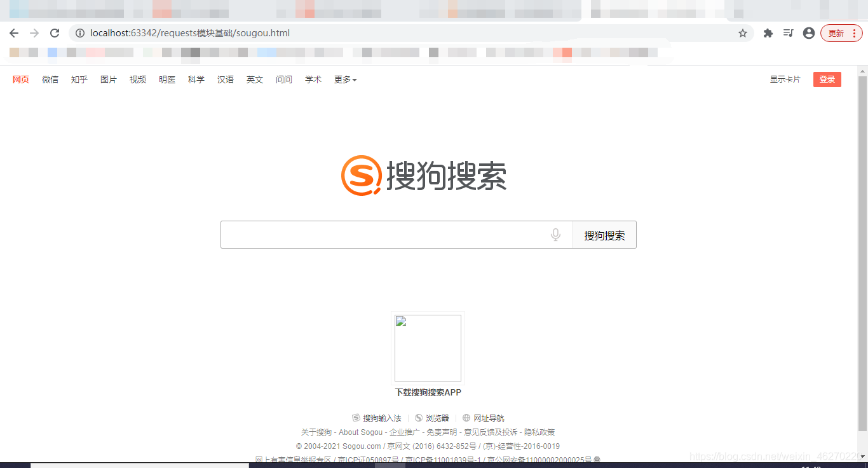This screenshot has height=468, width=868.
Task: Open the 隐私政策 footer link
Action: tap(539, 432)
